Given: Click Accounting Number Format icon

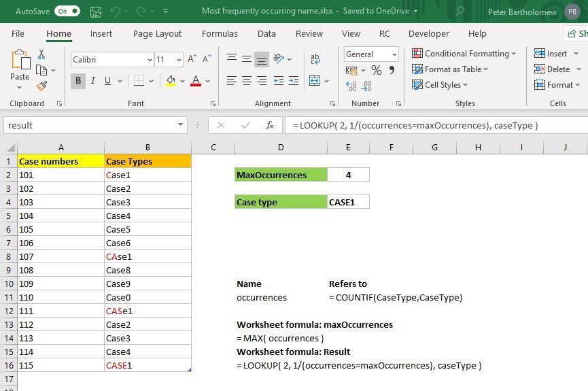Looking at the screenshot, I should 351,70.
